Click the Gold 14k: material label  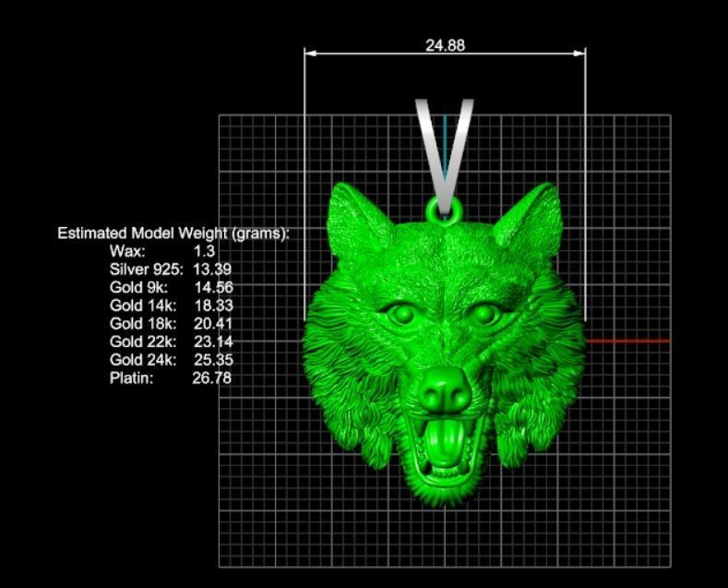tap(143, 306)
